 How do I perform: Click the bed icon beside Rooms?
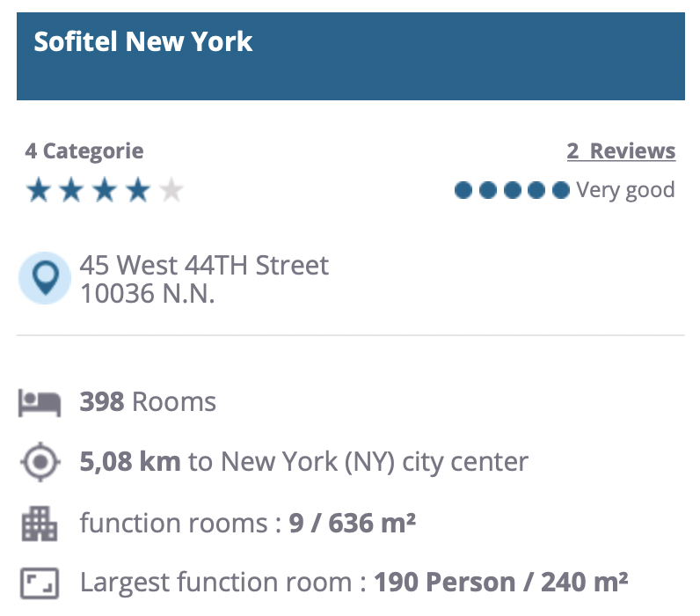(x=40, y=403)
